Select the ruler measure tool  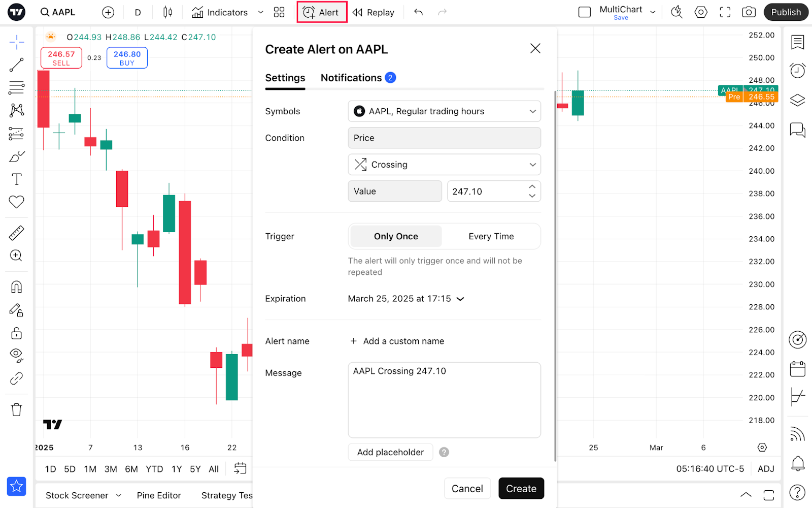(17, 233)
